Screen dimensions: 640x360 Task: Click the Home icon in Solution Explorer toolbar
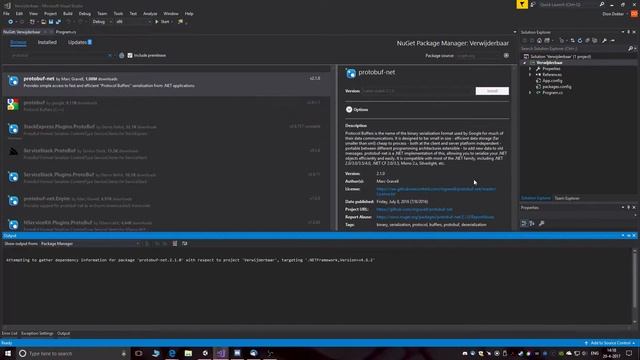pos(539,40)
